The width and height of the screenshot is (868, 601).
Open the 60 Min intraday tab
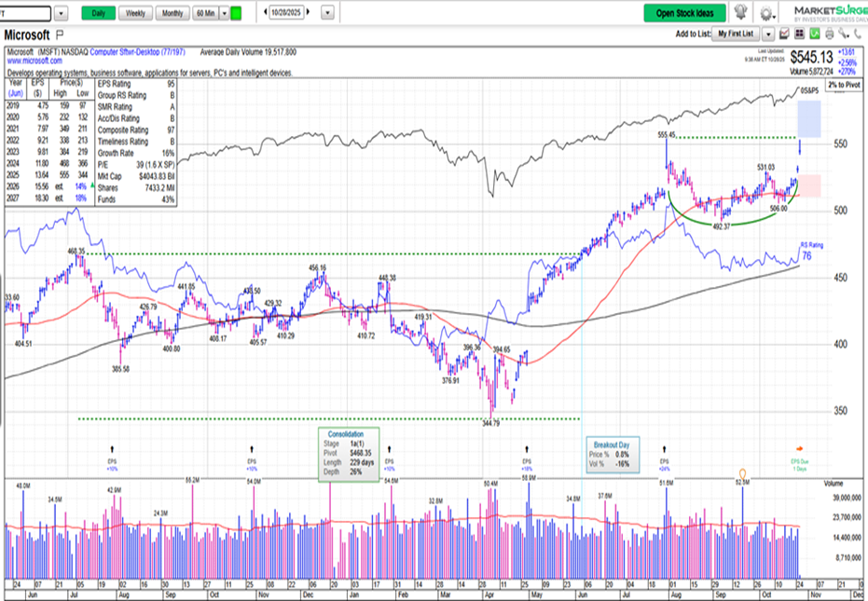coord(207,13)
